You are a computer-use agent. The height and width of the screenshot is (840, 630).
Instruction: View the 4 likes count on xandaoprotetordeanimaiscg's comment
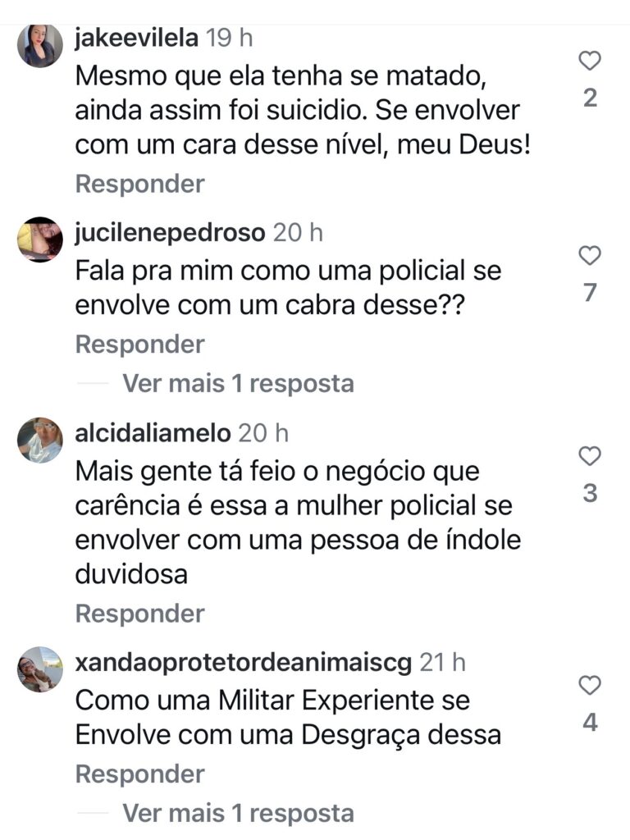[x=590, y=724]
